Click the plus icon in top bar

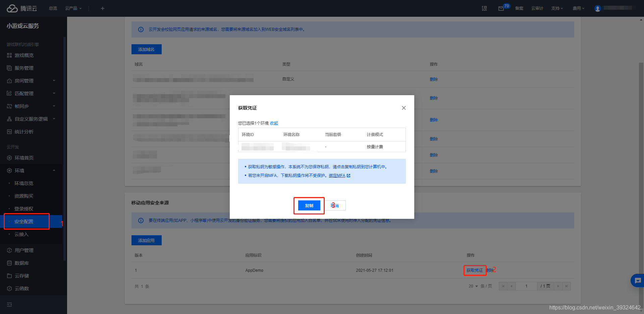(103, 8)
